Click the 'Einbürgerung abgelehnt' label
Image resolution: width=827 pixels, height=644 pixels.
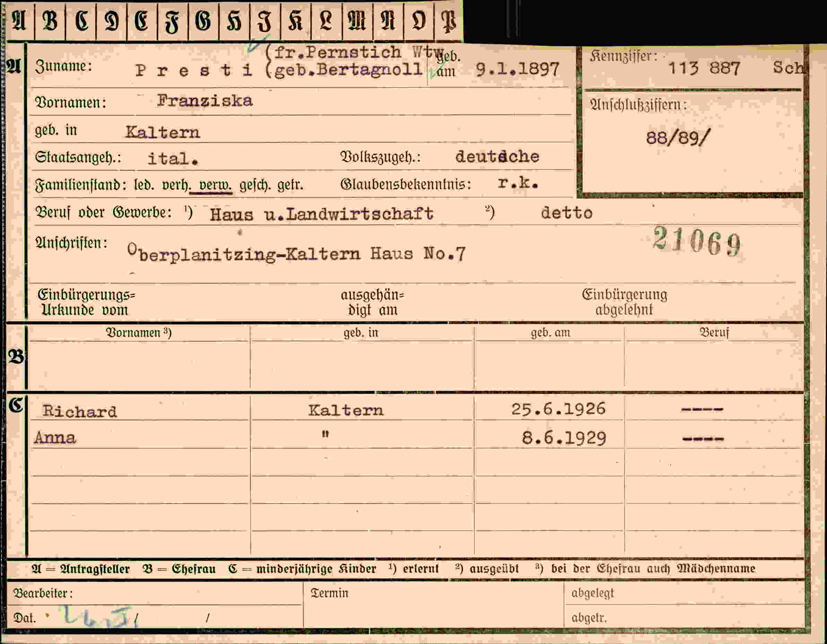[625, 302]
